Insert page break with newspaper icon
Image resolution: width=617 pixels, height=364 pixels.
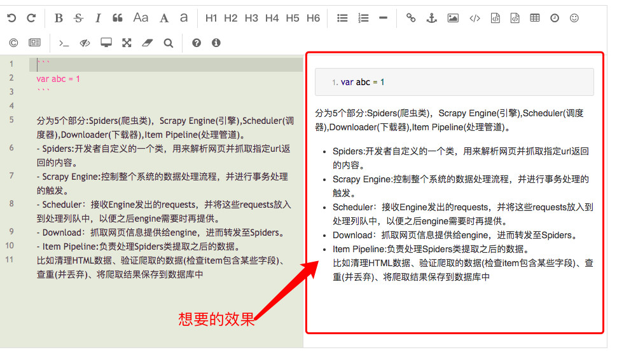coord(34,42)
